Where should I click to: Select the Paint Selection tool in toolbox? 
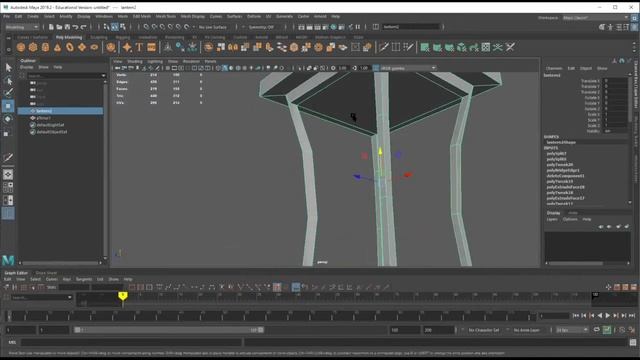pyautogui.click(x=8, y=93)
